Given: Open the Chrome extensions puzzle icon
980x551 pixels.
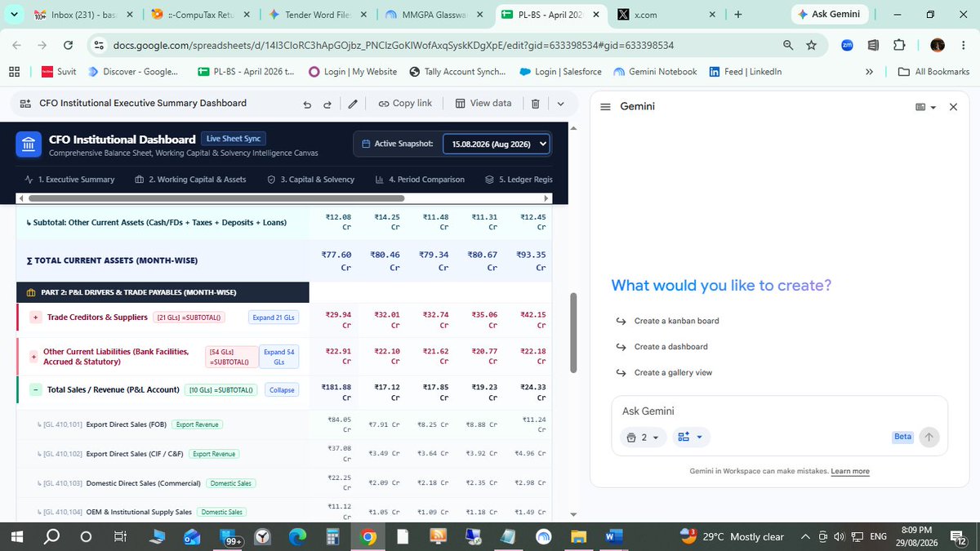Looking at the screenshot, I should (899, 45).
